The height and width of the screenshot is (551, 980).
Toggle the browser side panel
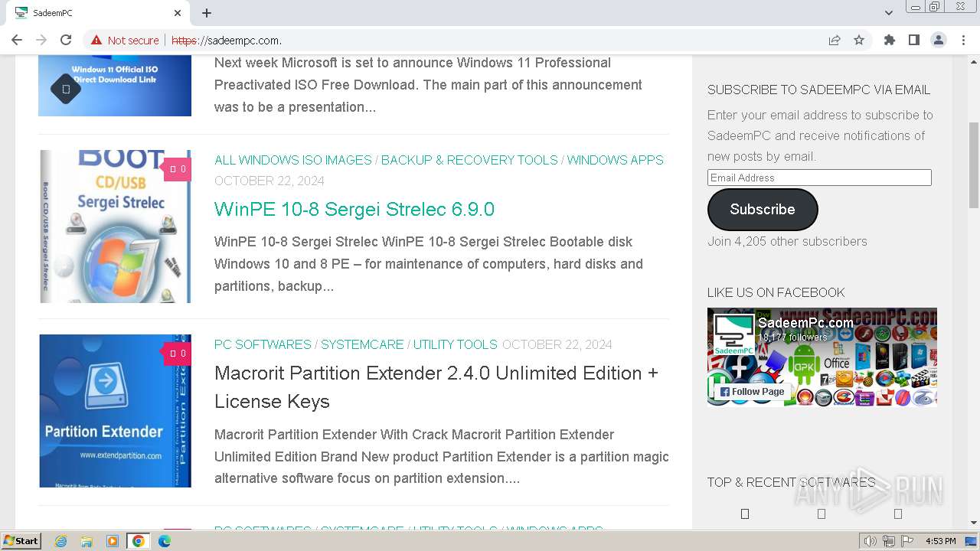tap(914, 40)
